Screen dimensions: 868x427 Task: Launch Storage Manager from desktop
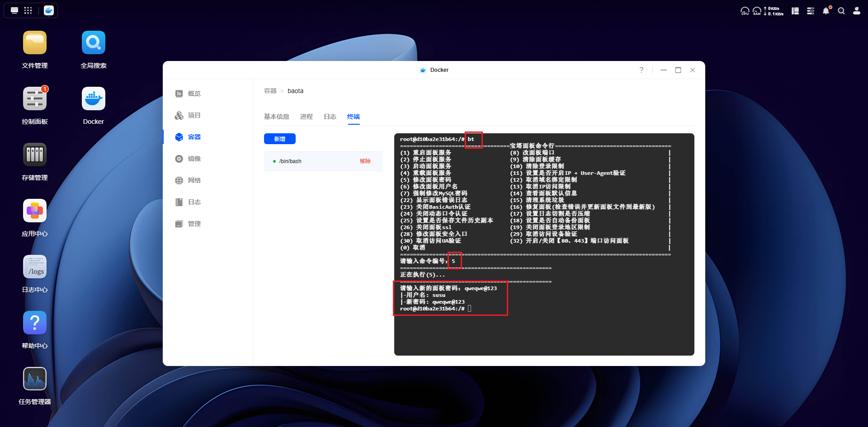35,155
